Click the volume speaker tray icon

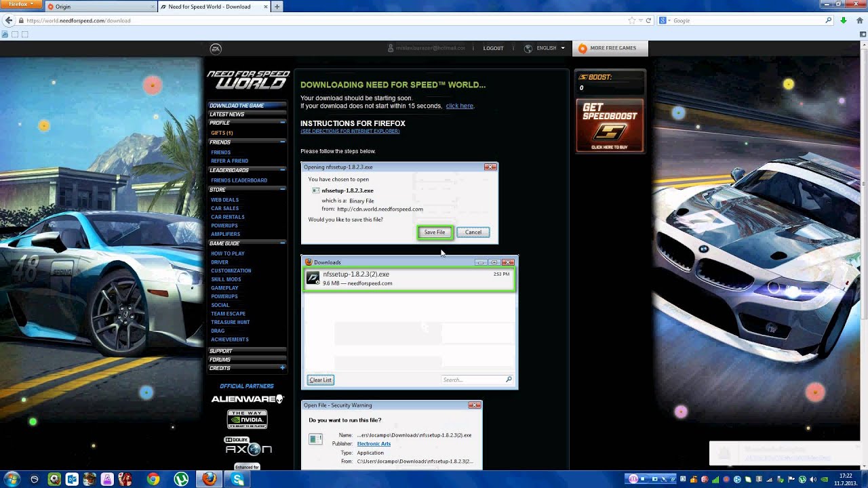(x=812, y=479)
